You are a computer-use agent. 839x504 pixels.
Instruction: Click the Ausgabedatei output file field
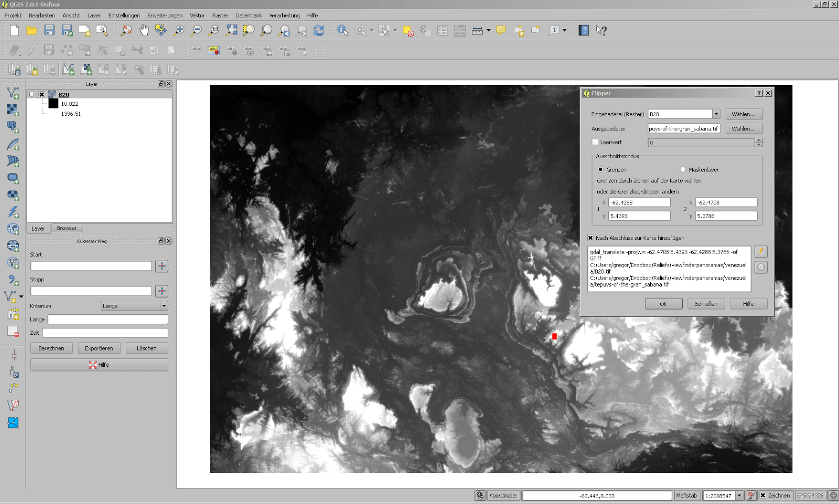683,129
